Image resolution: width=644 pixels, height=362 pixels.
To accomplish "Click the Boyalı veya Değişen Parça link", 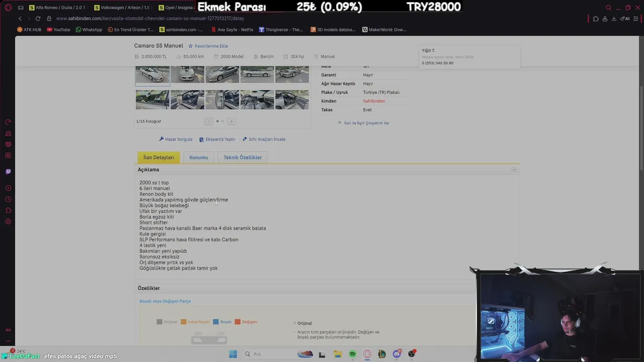I will point(165,301).
